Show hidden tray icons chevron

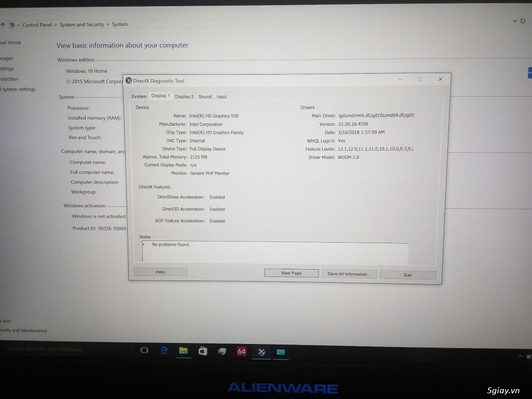click(520, 356)
